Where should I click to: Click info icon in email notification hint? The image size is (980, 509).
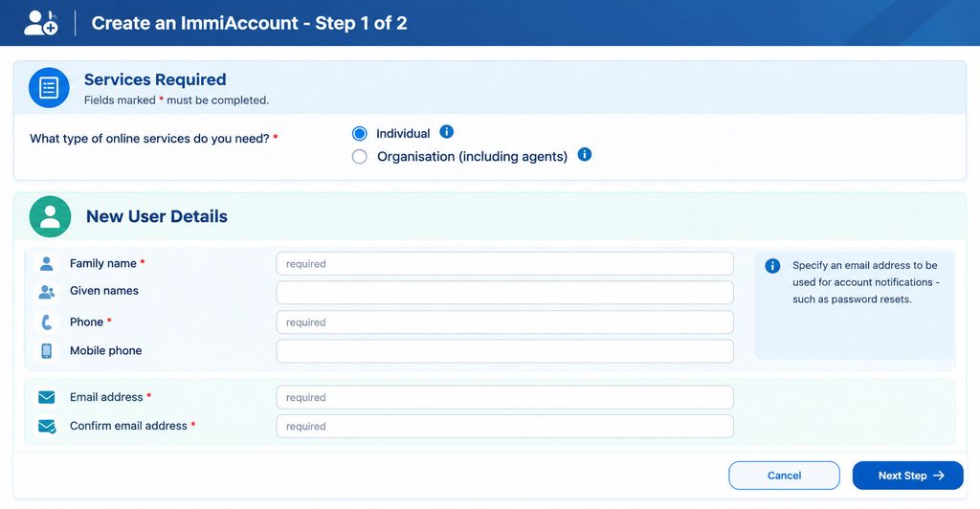pyautogui.click(x=772, y=266)
